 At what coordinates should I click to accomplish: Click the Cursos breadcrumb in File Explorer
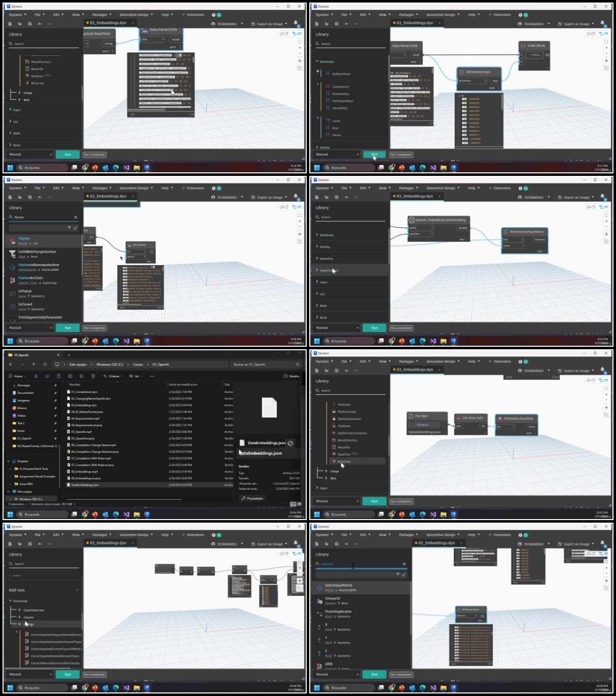pos(138,364)
